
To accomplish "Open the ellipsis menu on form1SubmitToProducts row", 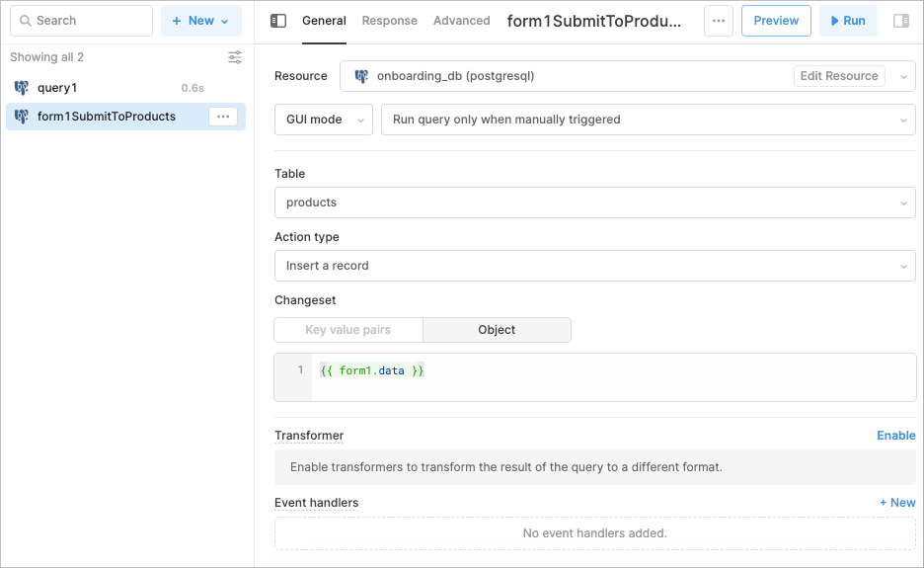I will tap(223, 117).
